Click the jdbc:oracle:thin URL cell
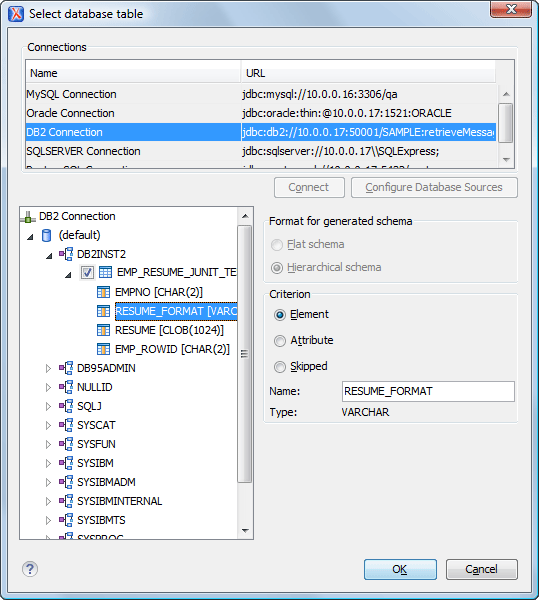The image size is (539, 600). click(368, 113)
